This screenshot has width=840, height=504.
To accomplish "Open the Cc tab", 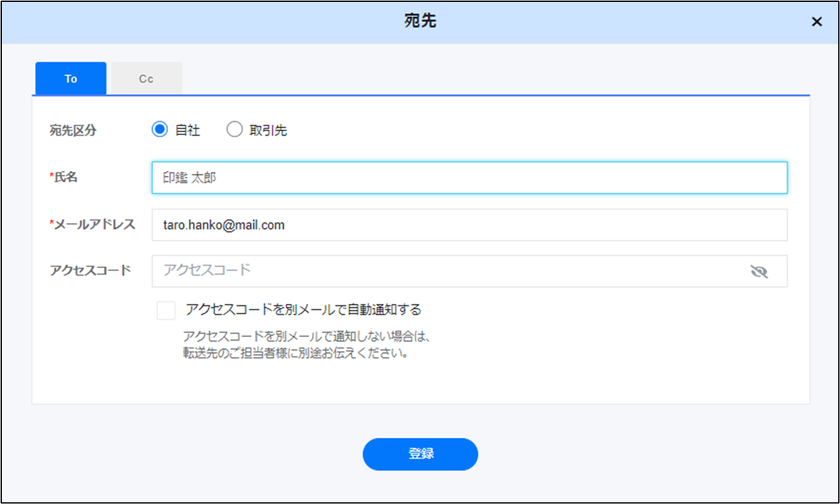I will pos(146,79).
